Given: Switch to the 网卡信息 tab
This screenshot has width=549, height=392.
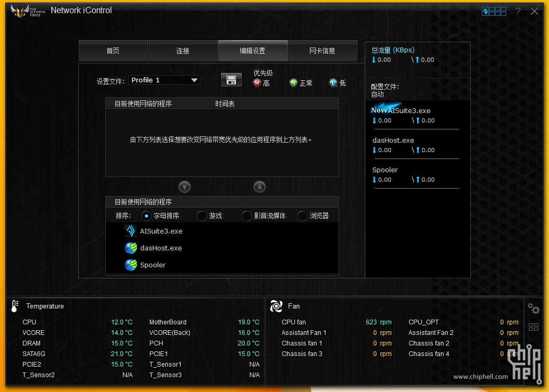Looking at the screenshot, I should (x=323, y=51).
